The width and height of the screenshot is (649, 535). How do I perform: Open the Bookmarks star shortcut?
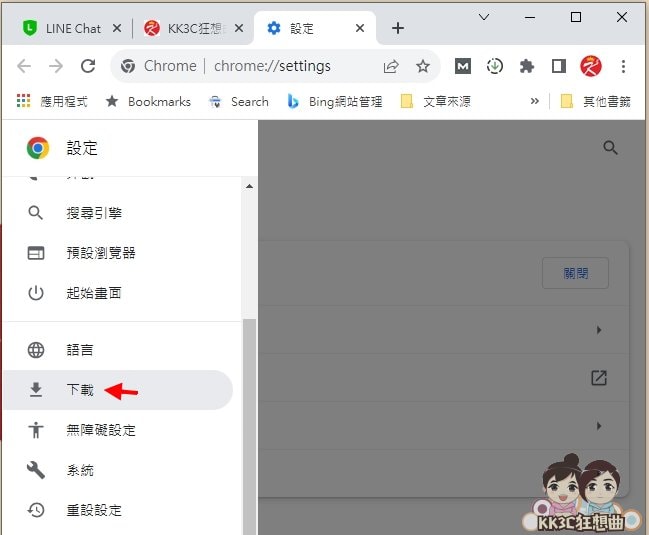point(148,101)
